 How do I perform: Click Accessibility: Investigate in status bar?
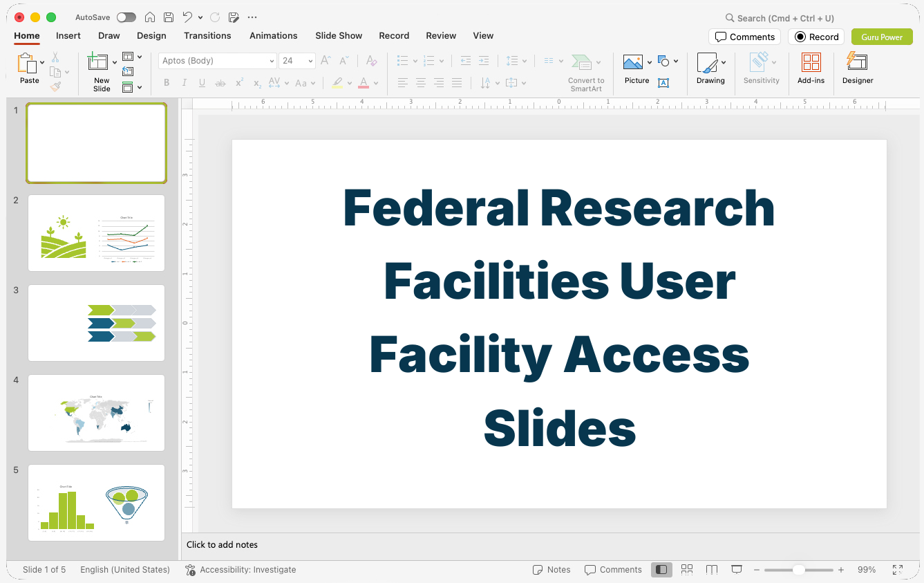241,570
